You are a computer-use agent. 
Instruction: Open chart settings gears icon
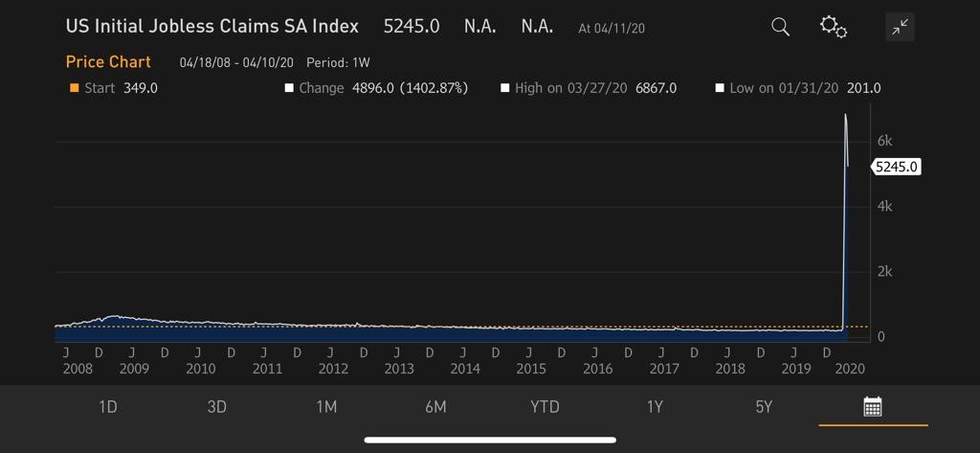click(x=834, y=27)
